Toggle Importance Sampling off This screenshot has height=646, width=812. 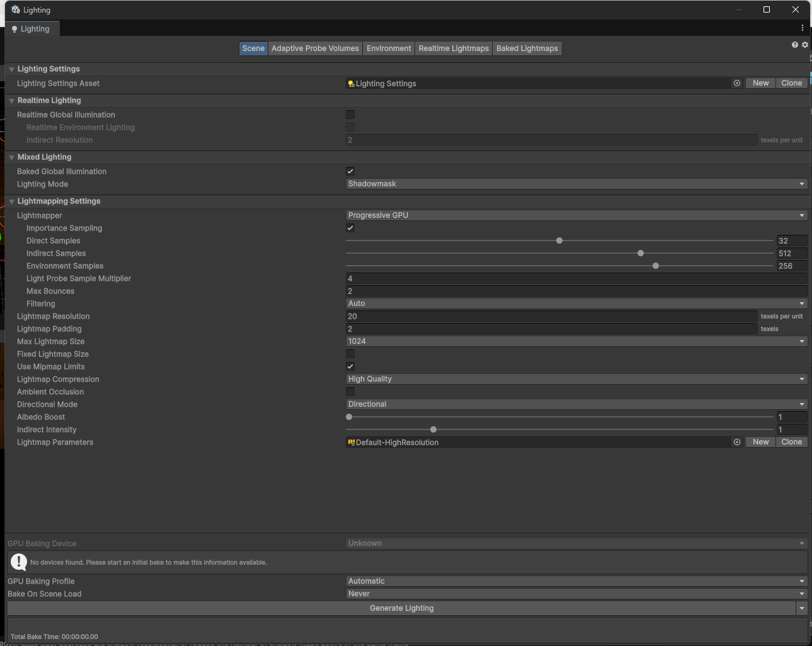pos(350,227)
